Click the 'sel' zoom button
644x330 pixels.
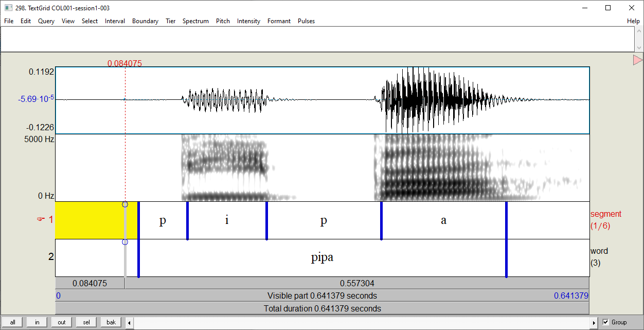[x=86, y=322]
